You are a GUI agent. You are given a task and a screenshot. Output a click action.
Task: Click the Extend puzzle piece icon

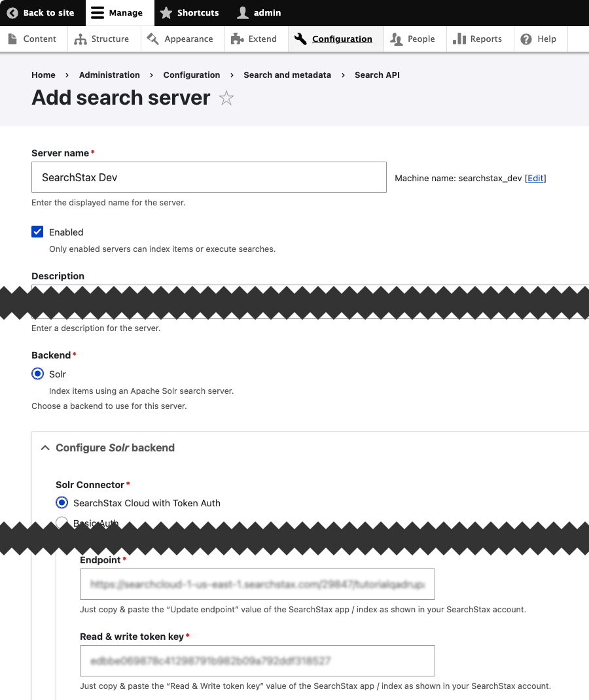pos(237,39)
